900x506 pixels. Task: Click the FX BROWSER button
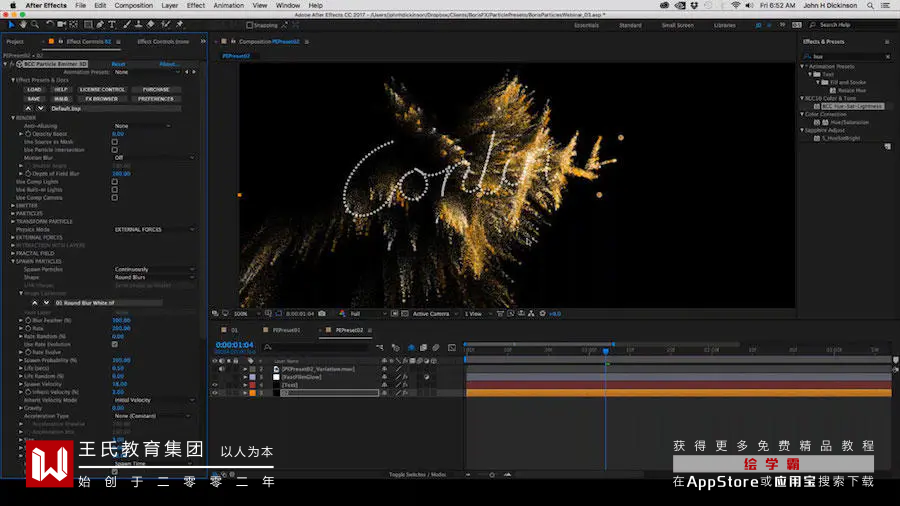pos(102,99)
